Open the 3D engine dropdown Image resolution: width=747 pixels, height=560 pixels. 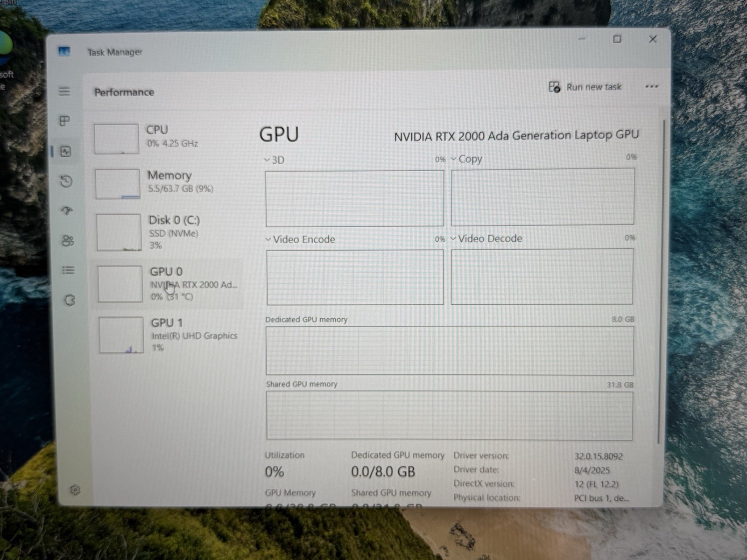(274, 160)
